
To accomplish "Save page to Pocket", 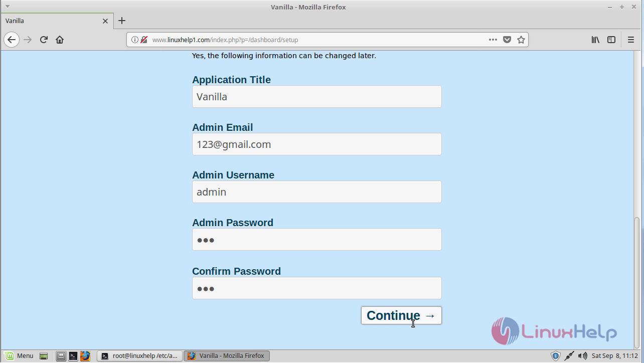I will pyautogui.click(x=507, y=40).
